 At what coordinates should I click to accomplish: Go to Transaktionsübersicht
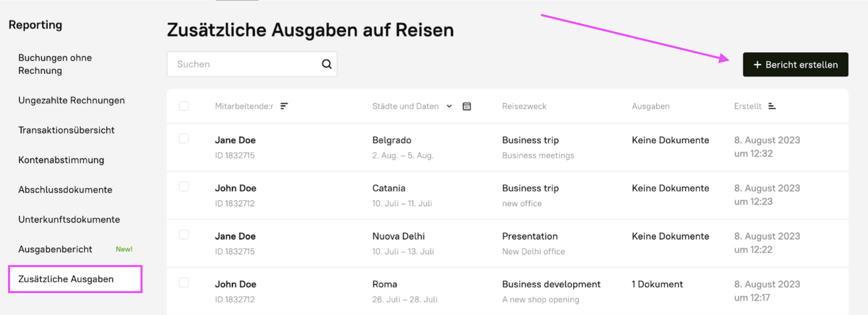66,130
